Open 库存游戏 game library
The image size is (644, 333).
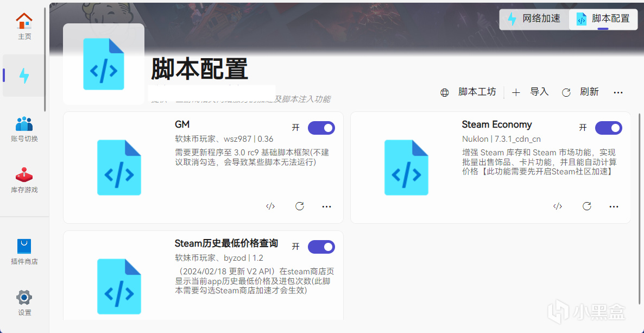(x=24, y=180)
